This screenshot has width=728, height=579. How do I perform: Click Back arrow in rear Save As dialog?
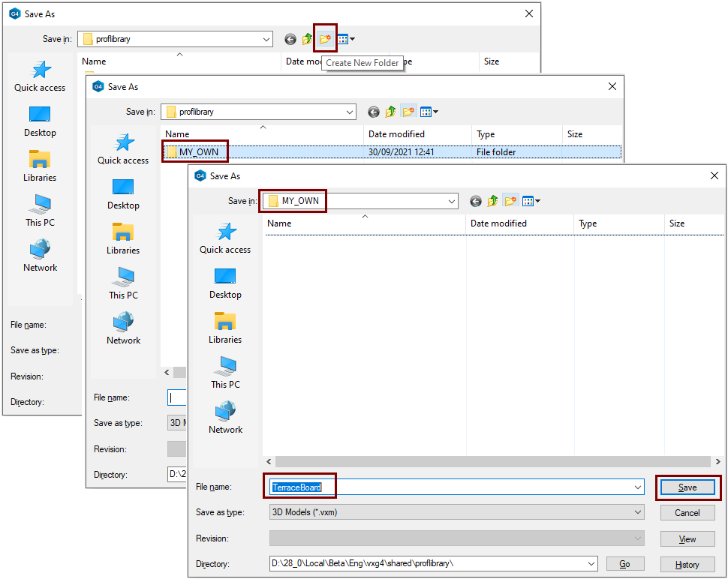pyautogui.click(x=290, y=40)
